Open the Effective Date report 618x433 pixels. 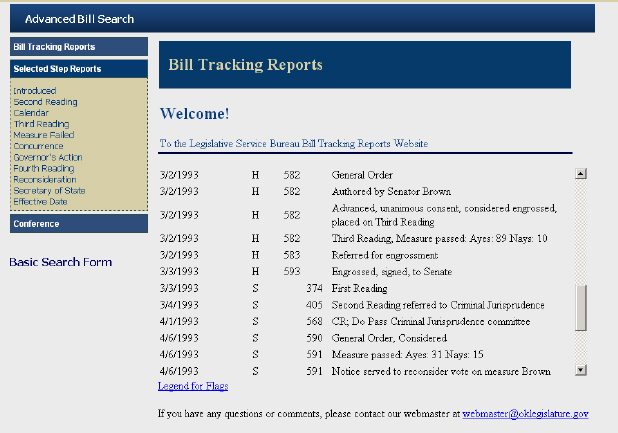(x=40, y=201)
